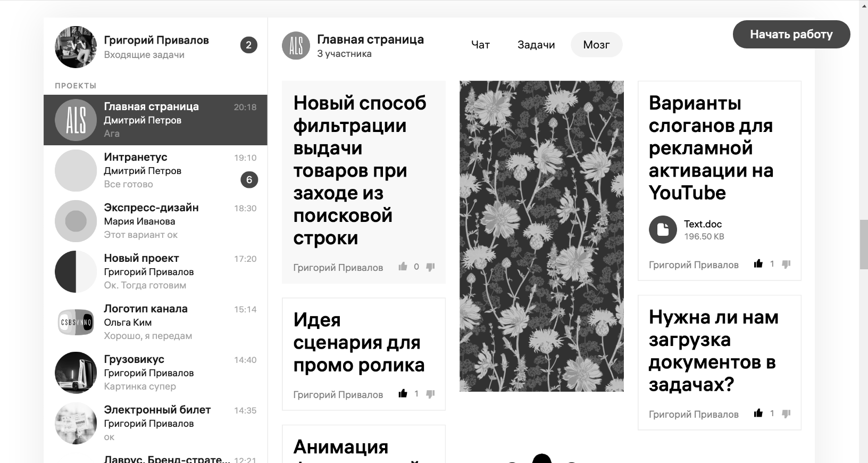Open the Text.doc file icon

(x=663, y=230)
